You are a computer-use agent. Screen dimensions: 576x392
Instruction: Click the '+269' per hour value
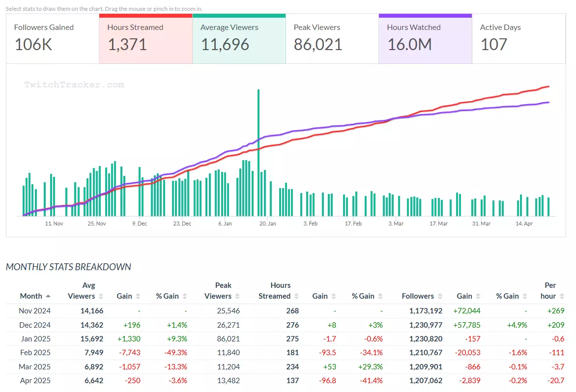coord(556,311)
